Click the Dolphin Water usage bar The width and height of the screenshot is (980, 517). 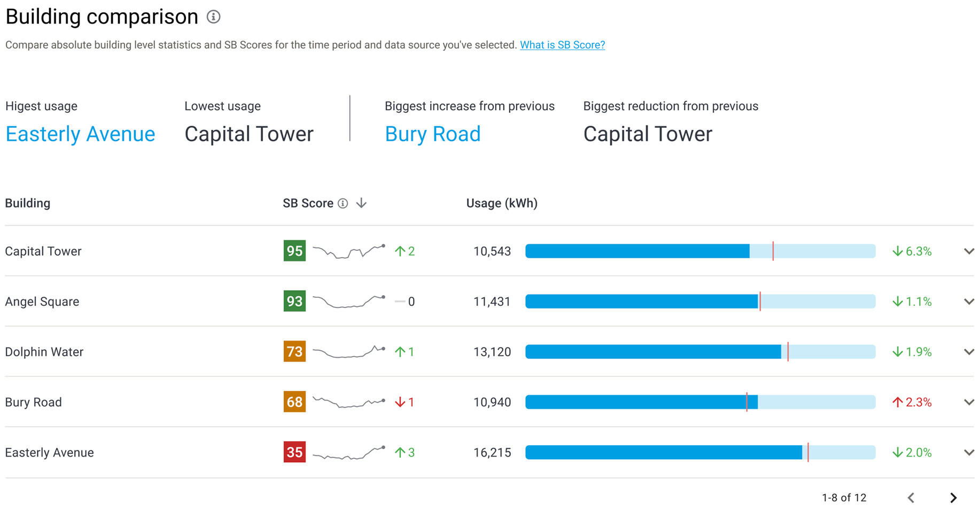(x=701, y=352)
